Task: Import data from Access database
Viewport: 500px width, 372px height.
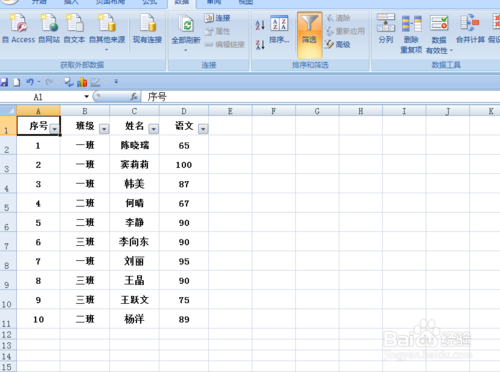Action: (x=18, y=29)
